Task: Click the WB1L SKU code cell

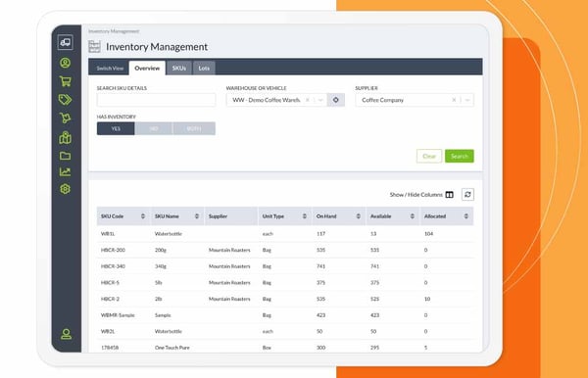Action: click(108, 234)
